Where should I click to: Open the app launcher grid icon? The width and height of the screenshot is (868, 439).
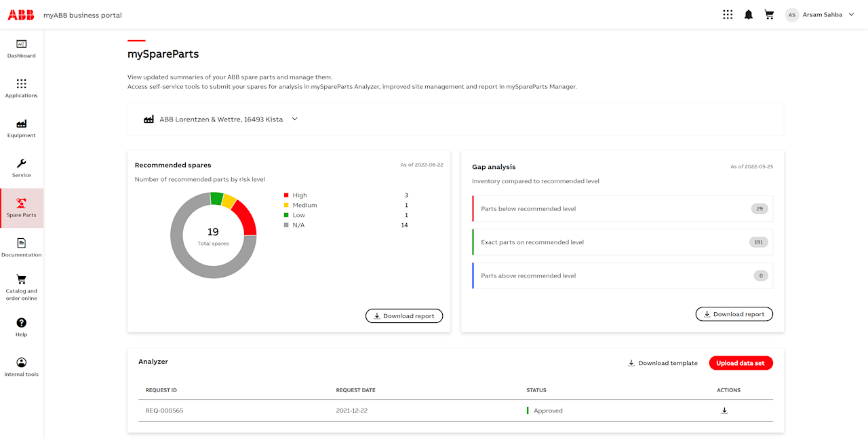coord(728,14)
